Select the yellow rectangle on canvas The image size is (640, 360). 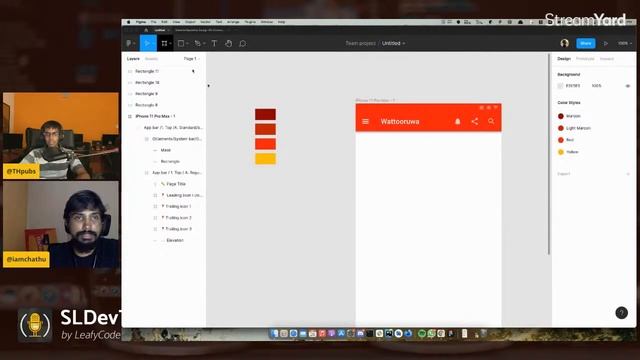coord(265,159)
